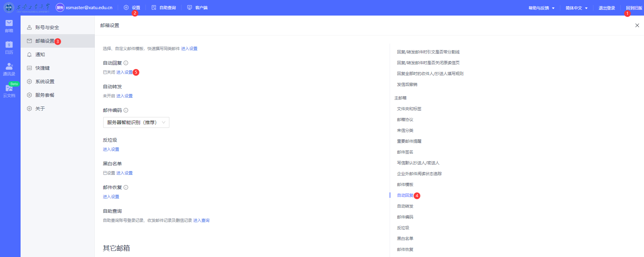Jump to 邮件签名 in right outline
Viewport: 644px width, 257px height.
pos(405,152)
